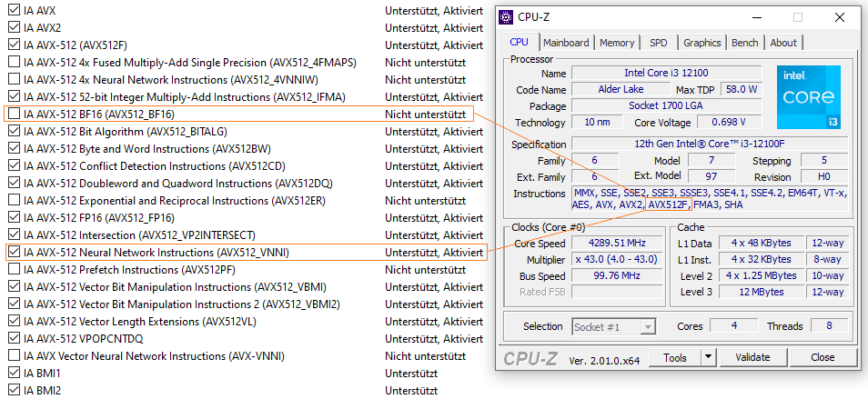This screenshot has width=868, height=399.
Task: Toggle the AVX512_VBMI2 checkbox
Action: pyautogui.click(x=15, y=304)
